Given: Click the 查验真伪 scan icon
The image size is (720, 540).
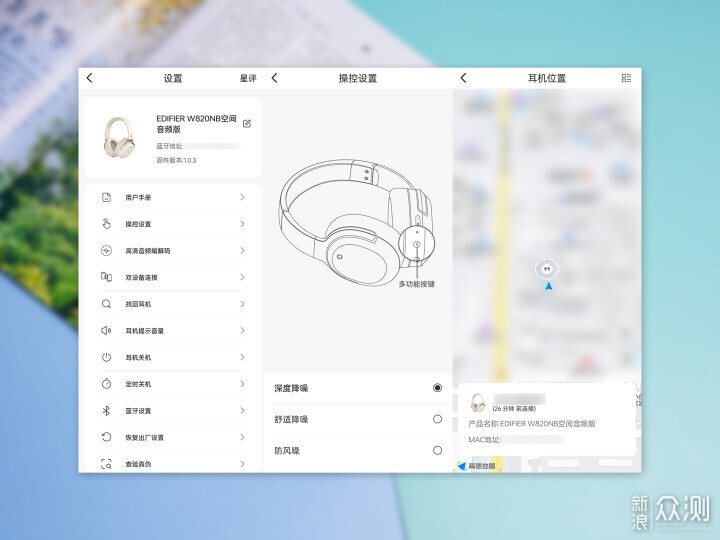Looking at the screenshot, I should tap(106, 464).
